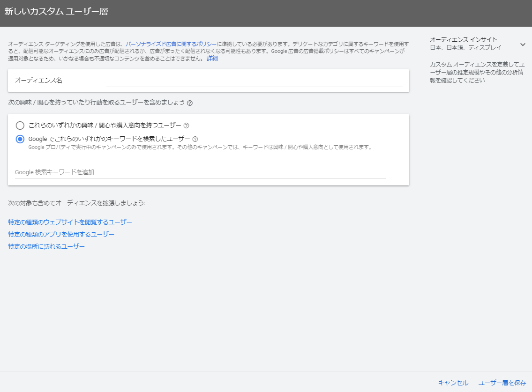532x392 pixels.
Task: Click the オーディエンス インサイト header
Action: click(x=463, y=39)
